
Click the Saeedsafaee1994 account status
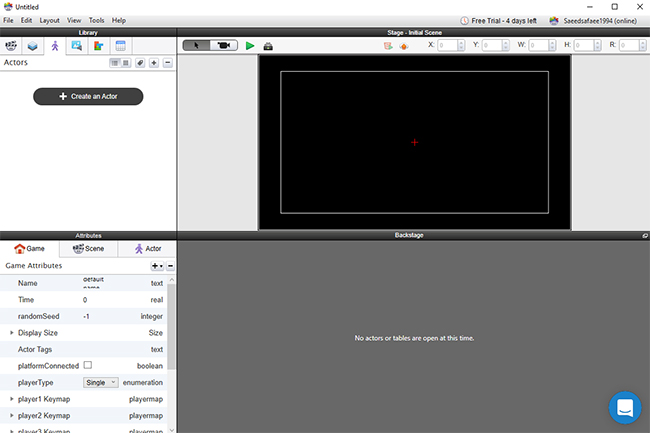[x=593, y=21]
